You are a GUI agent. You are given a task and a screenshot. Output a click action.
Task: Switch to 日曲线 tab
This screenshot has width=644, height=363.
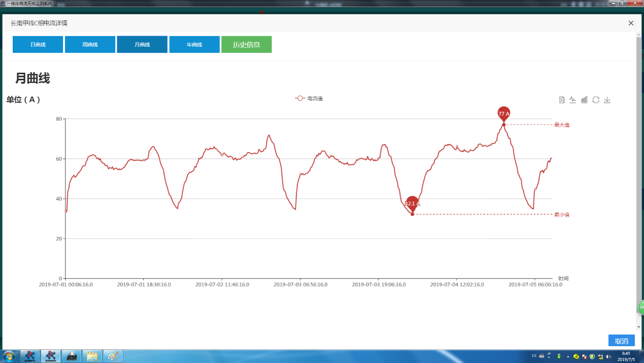[38, 45]
